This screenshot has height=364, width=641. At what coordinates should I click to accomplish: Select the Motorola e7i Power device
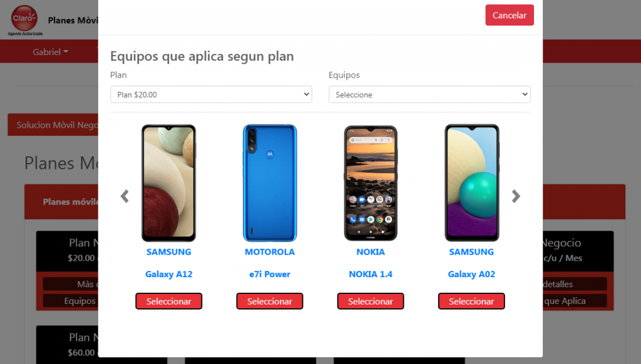[270, 301]
